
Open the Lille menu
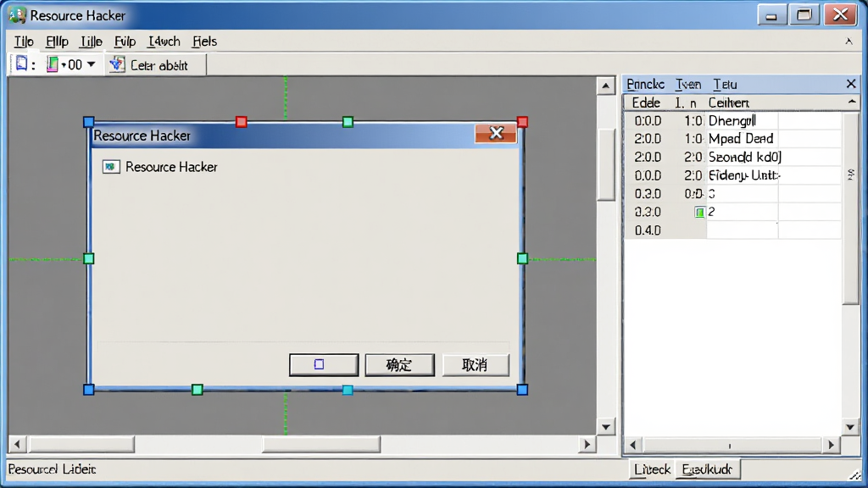(x=92, y=42)
